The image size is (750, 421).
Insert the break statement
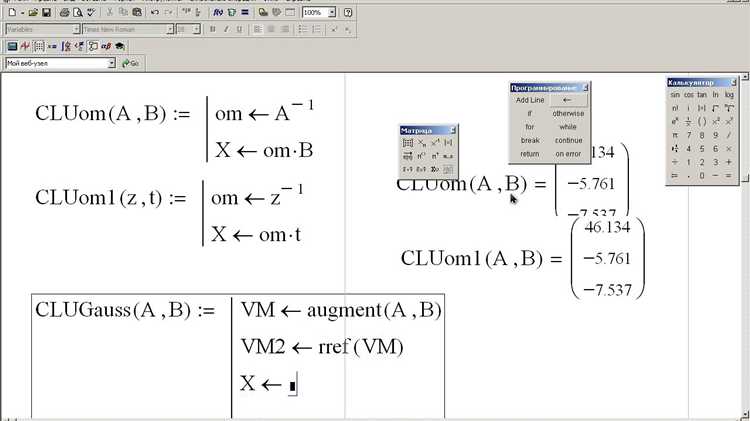pos(529,140)
